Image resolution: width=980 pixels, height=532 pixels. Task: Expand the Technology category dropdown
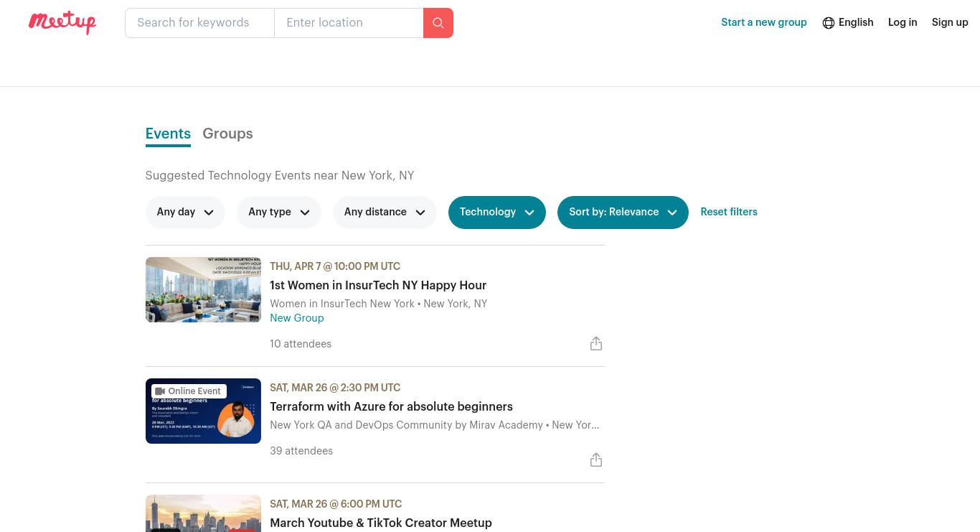497,213
